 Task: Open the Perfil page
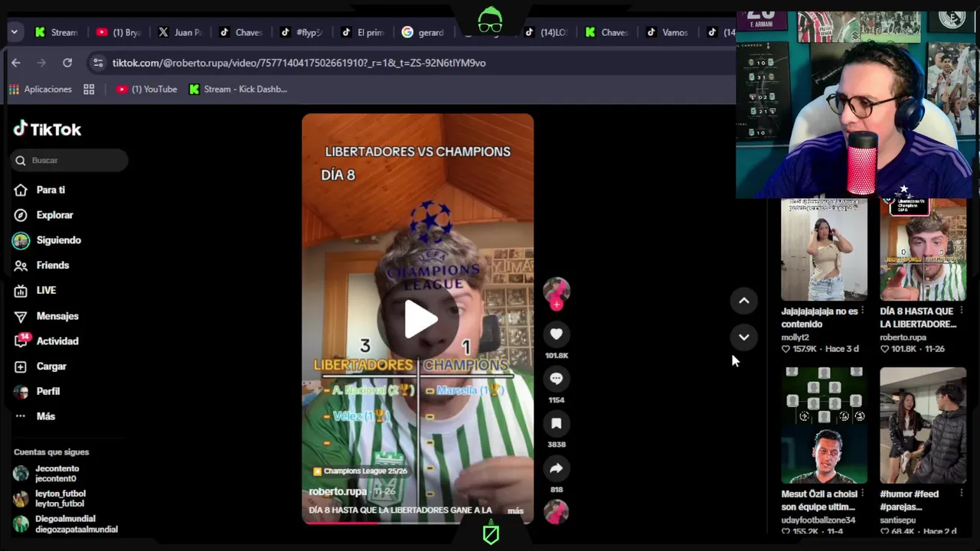(x=47, y=391)
